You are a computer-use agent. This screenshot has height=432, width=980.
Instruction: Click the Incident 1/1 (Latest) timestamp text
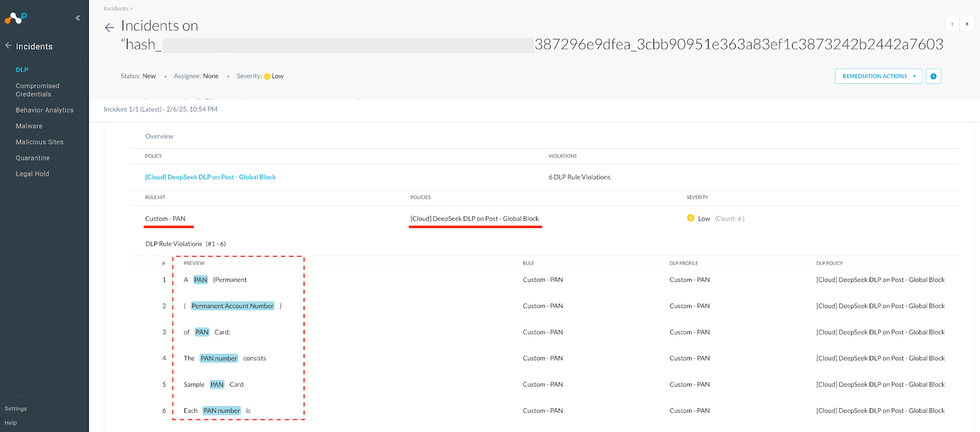(x=160, y=109)
